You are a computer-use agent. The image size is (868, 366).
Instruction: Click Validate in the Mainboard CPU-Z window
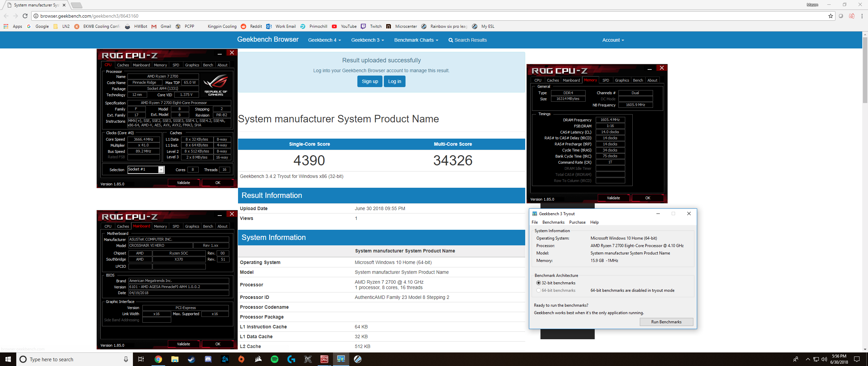(183, 344)
